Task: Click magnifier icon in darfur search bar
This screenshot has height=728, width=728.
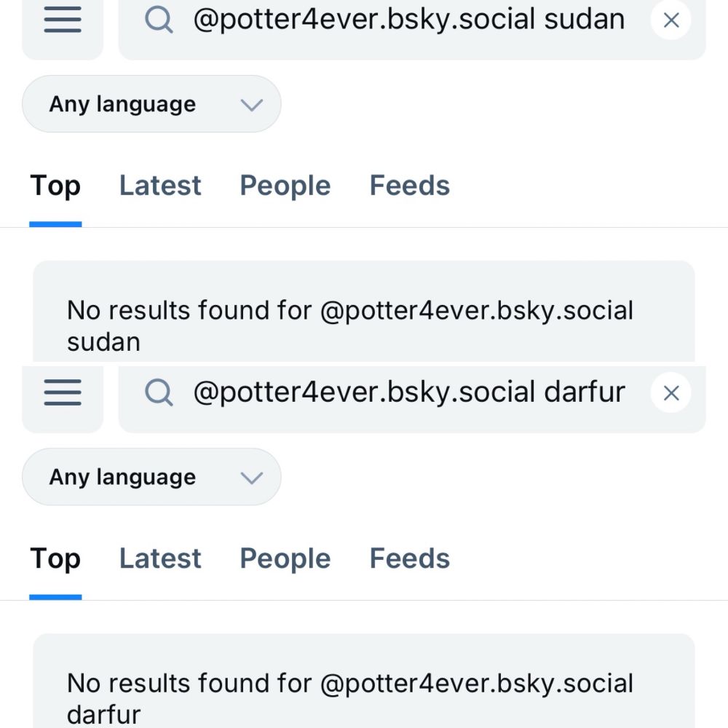Action: point(159,393)
